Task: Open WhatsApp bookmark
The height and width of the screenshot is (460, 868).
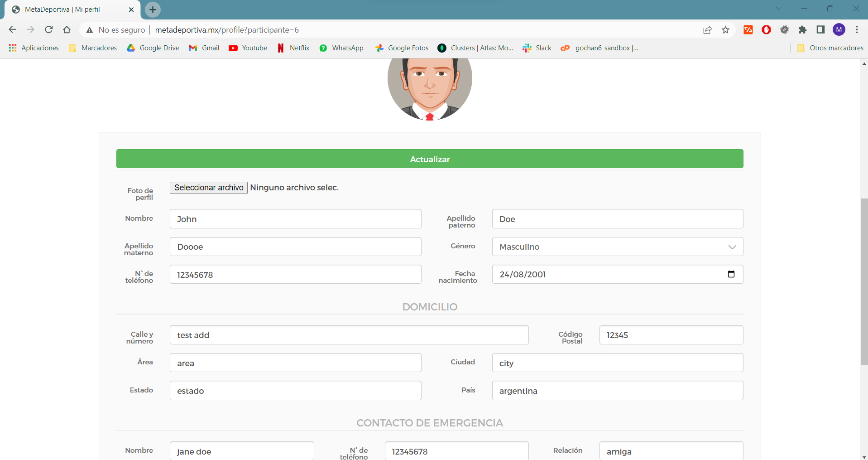Action: [x=341, y=48]
